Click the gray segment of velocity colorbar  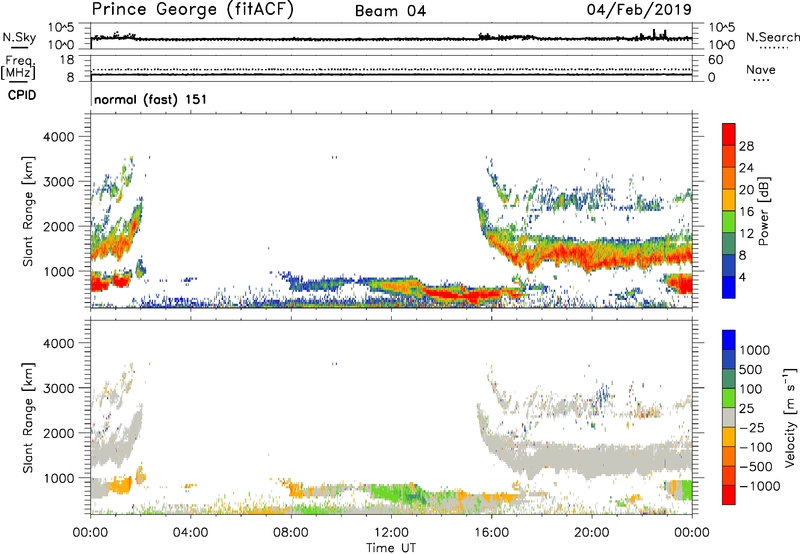click(x=729, y=417)
